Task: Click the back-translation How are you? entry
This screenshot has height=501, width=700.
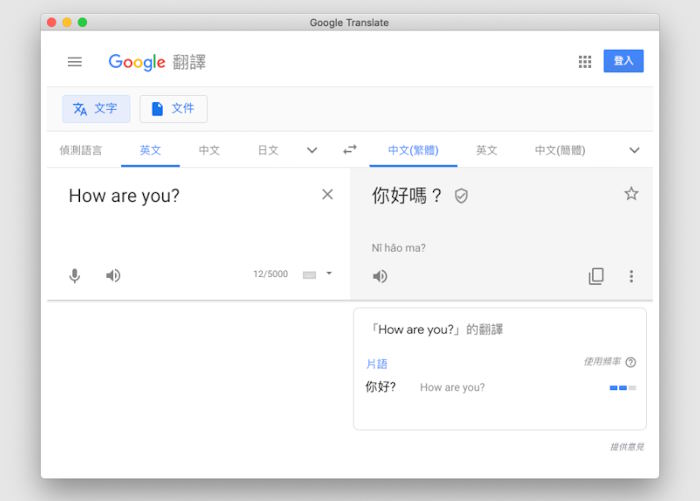Action: tap(452, 387)
